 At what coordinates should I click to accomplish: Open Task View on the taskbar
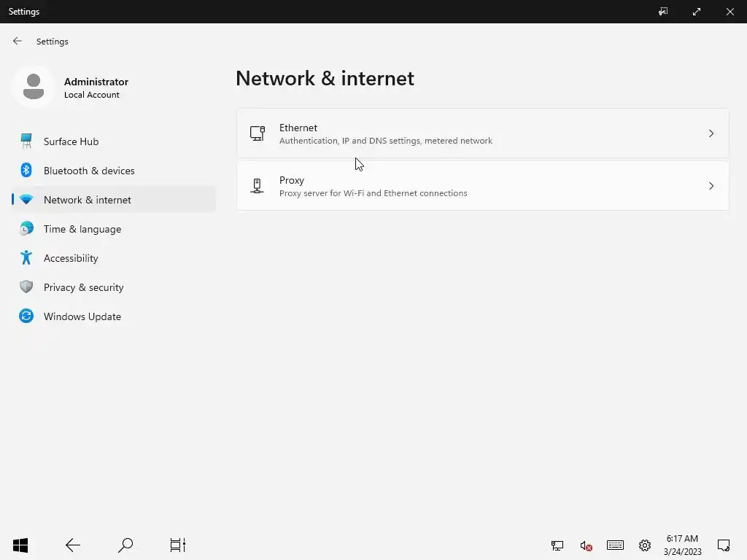(177, 545)
